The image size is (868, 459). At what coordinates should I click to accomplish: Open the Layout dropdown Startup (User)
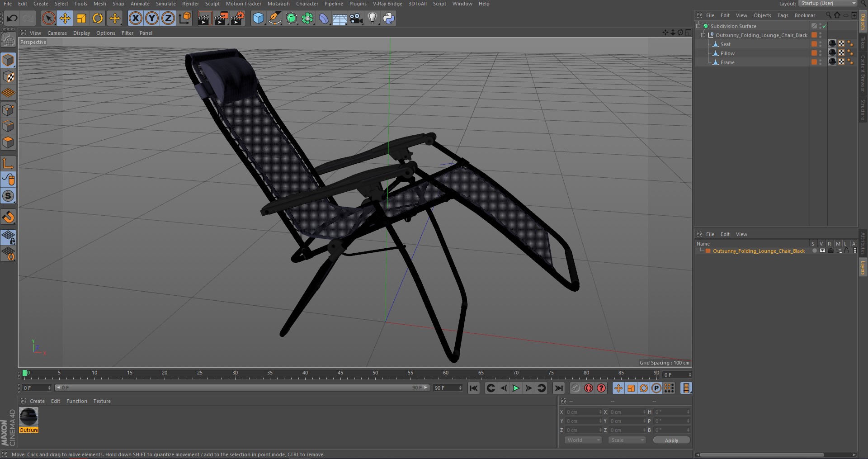[828, 4]
